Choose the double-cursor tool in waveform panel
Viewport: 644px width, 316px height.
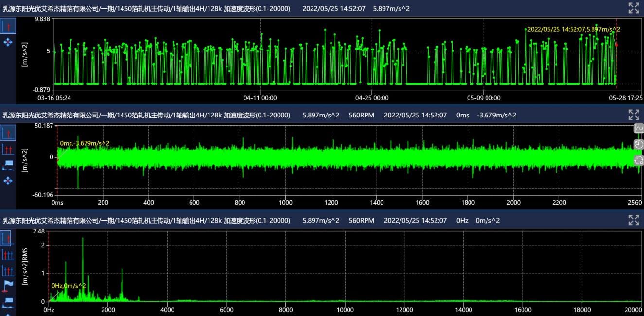coord(8,149)
